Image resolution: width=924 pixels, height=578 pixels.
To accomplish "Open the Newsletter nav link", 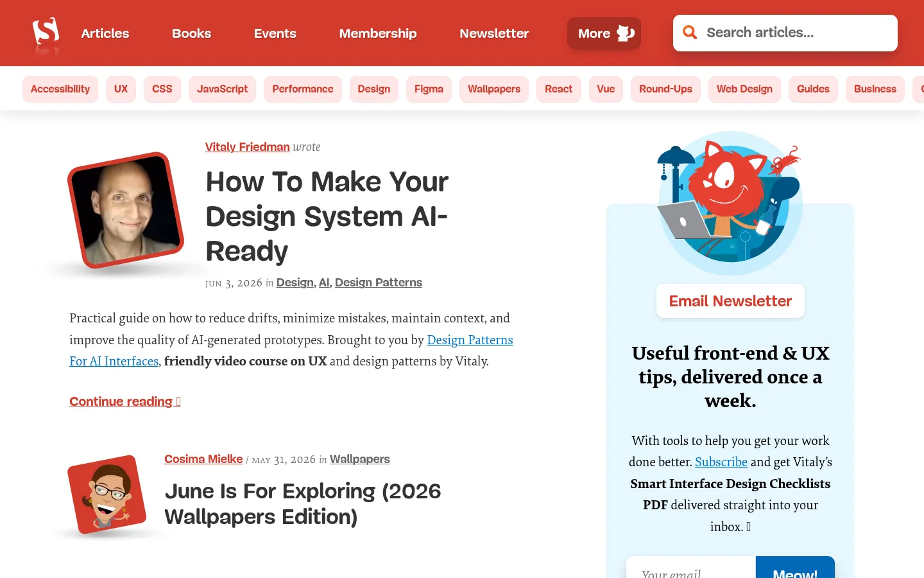I will click(494, 33).
